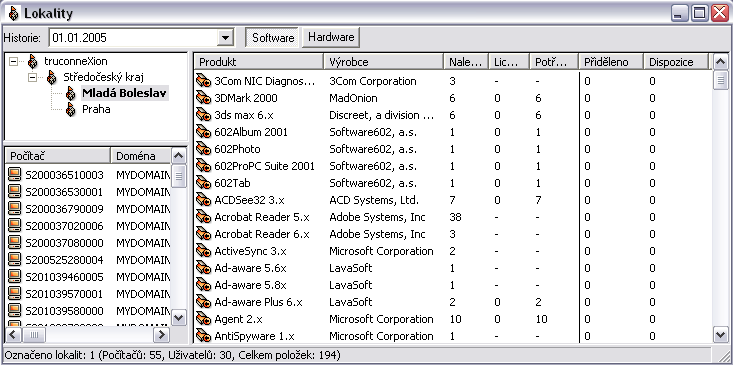
Task: Click the 3DMark 2000 product icon
Action: (203, 98)
